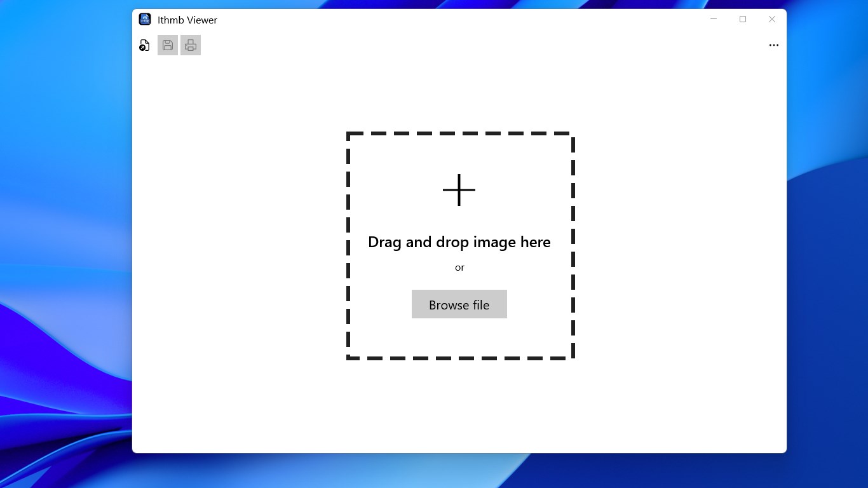Save the image via the save toolbar button
868x488 pixels.
coord(167,44)
